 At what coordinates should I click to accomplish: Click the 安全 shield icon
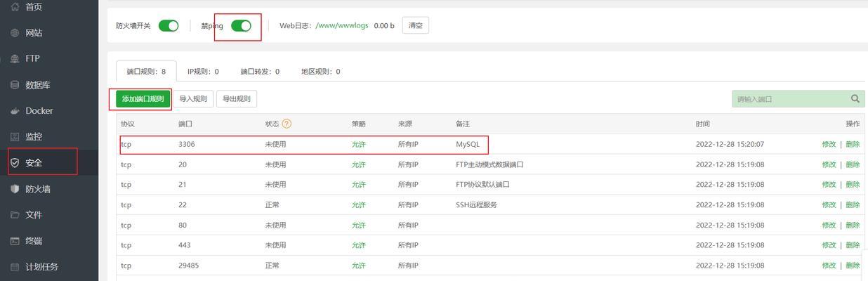[x=15, y=163]
